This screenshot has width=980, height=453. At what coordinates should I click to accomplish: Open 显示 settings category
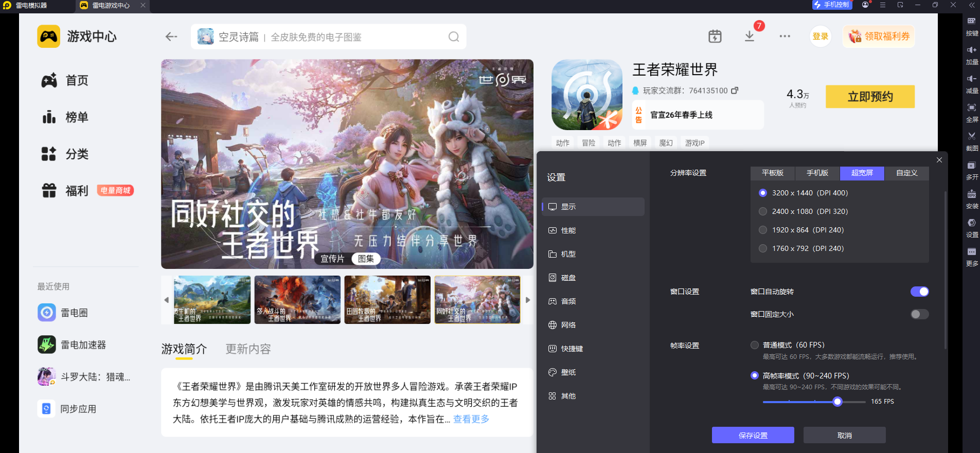[x=593, y=207]
